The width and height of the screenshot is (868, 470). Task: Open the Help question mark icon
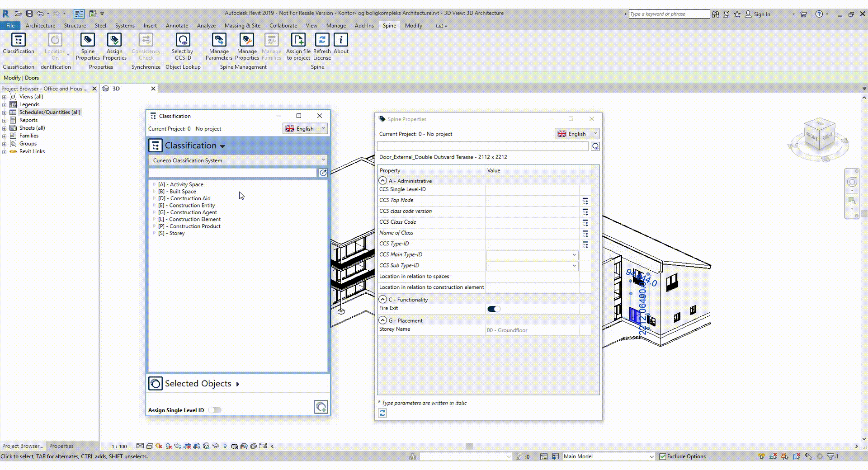(x=819, y=14)
